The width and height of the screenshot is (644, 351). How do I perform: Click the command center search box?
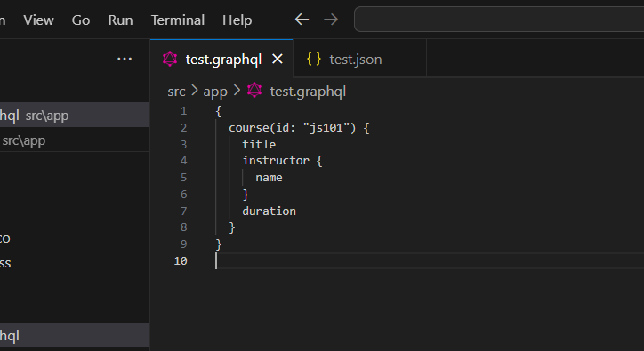point(499,19)
